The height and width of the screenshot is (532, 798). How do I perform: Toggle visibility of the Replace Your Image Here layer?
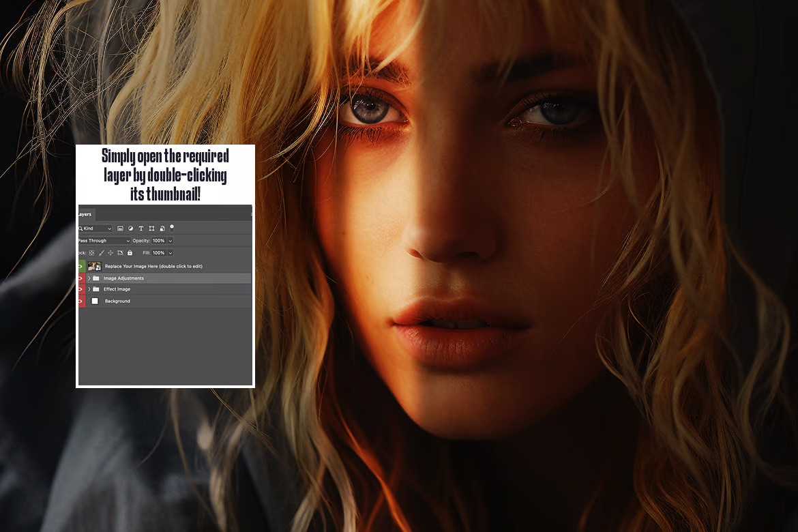pyautogui.click(x=79, y=265)
